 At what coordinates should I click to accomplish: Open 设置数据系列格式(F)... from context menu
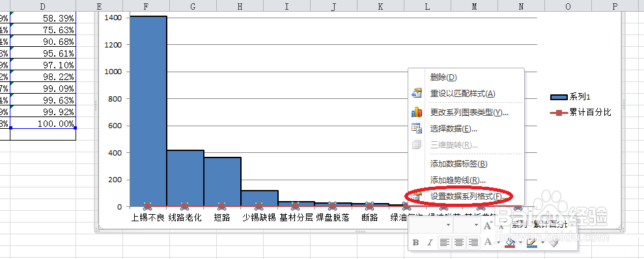467,196
